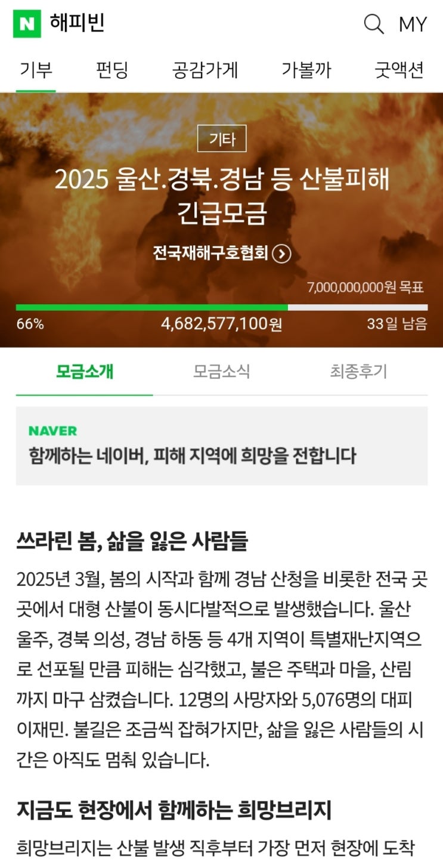Switch to the 모금소식 tab
The image size is (443, 868).
point(222,372)
